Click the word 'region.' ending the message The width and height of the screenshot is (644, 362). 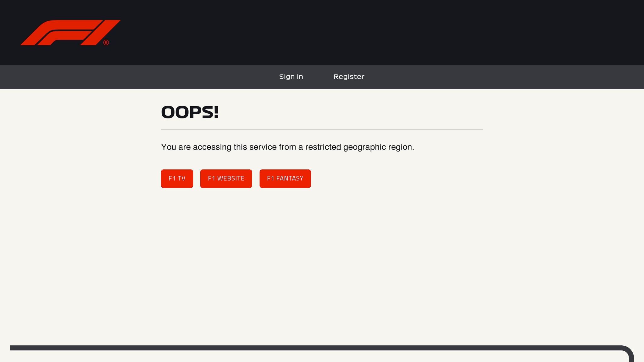[401, 147]
